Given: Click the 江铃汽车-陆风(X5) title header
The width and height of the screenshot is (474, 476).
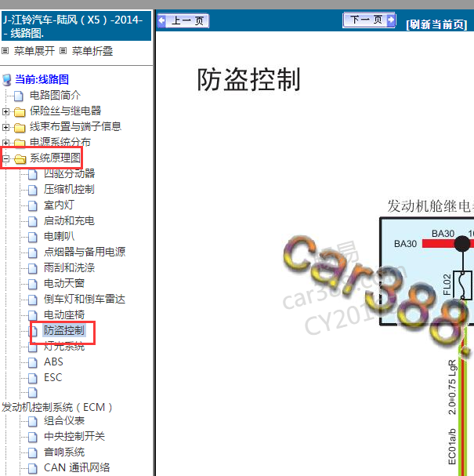Looking at the screenshot, I should coord(76,26).
